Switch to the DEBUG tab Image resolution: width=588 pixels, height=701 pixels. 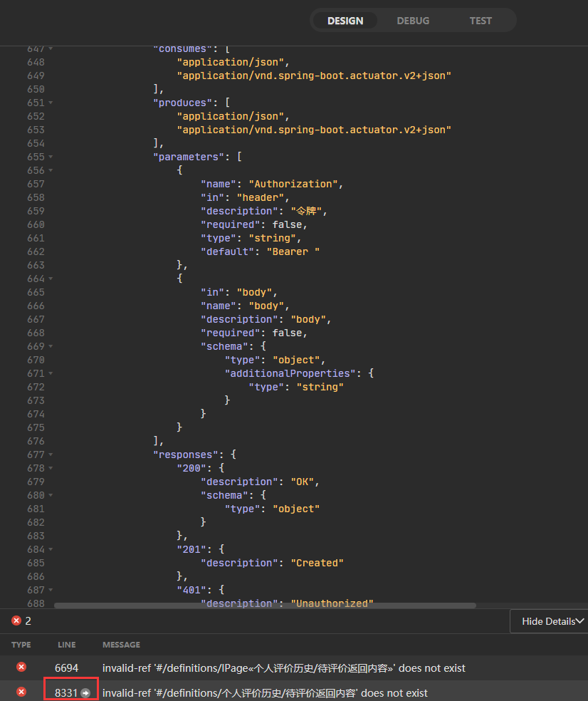tap(413, 21)
